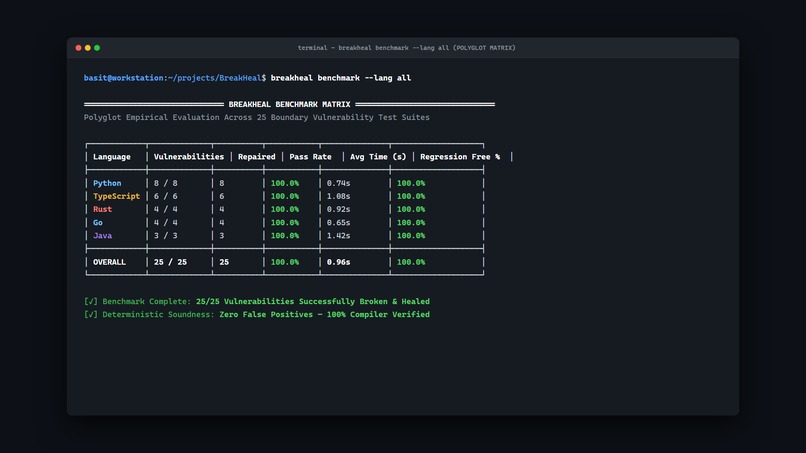Click the 'Go' language row label
This screenshot has width=806, height=453.
click(98, 223)
